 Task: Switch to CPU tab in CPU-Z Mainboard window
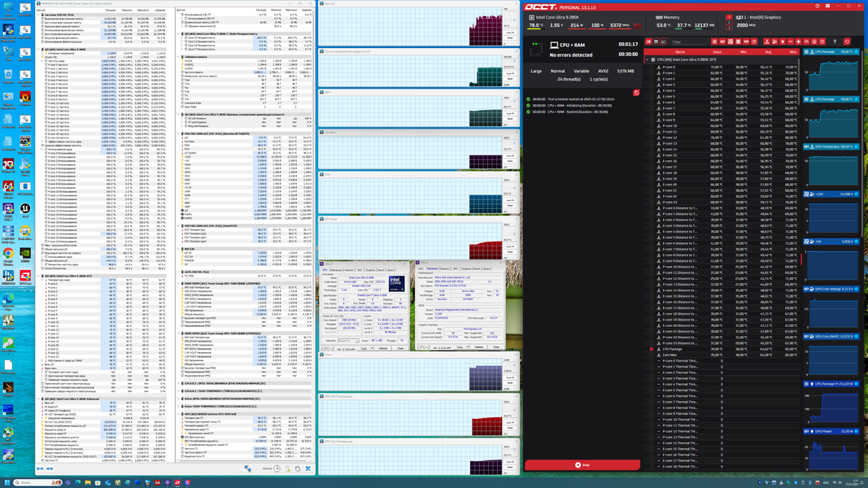(421, 269)
